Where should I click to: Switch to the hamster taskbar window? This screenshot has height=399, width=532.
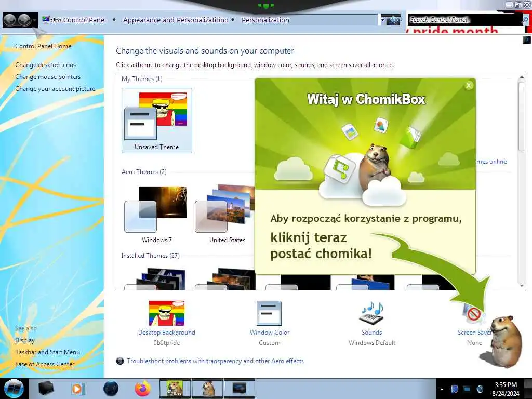tap(207, 389)
